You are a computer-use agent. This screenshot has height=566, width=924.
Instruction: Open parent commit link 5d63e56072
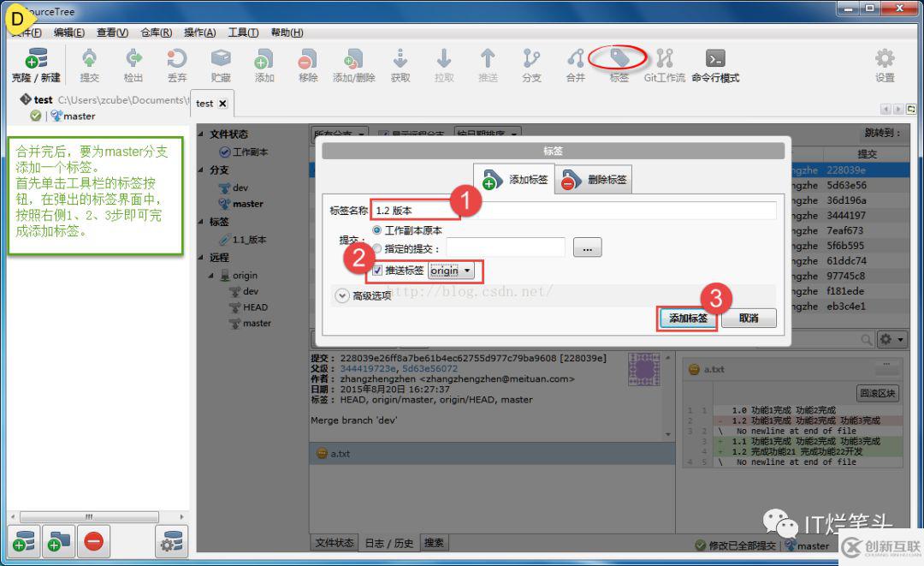click(429, 368)
